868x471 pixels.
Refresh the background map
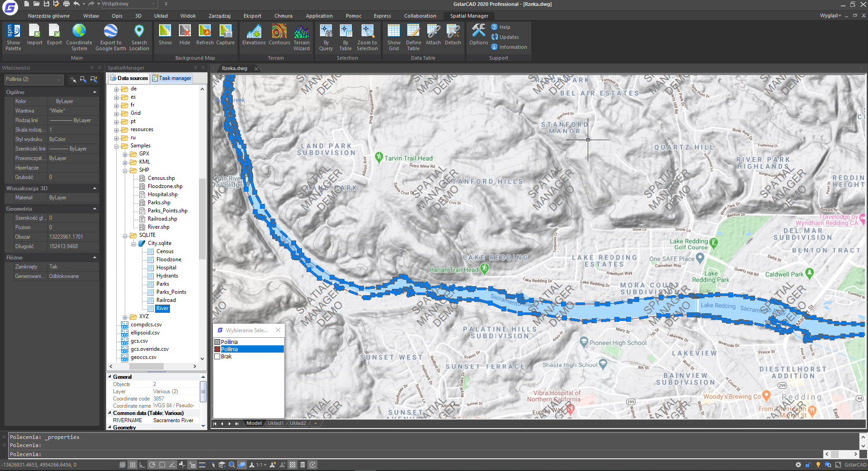point(205,35)
